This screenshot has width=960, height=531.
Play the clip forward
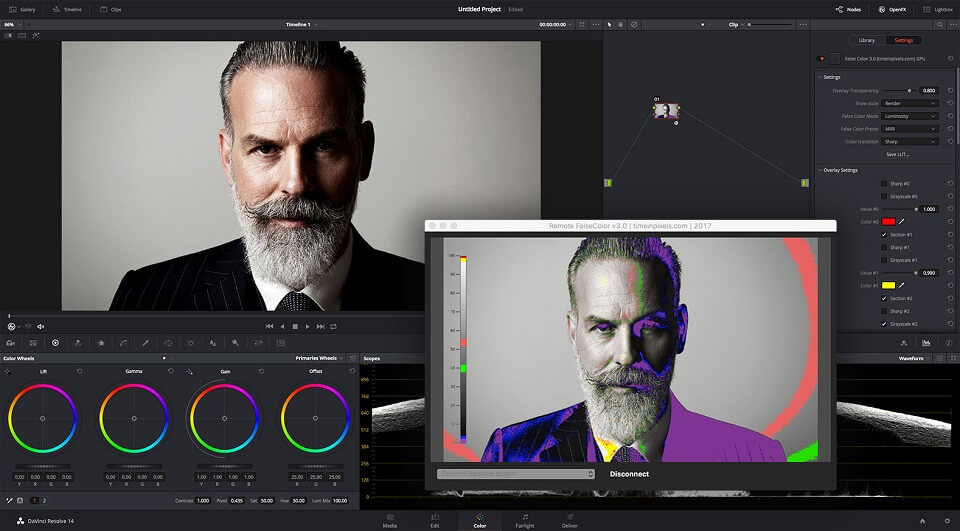tap(307, 326)
